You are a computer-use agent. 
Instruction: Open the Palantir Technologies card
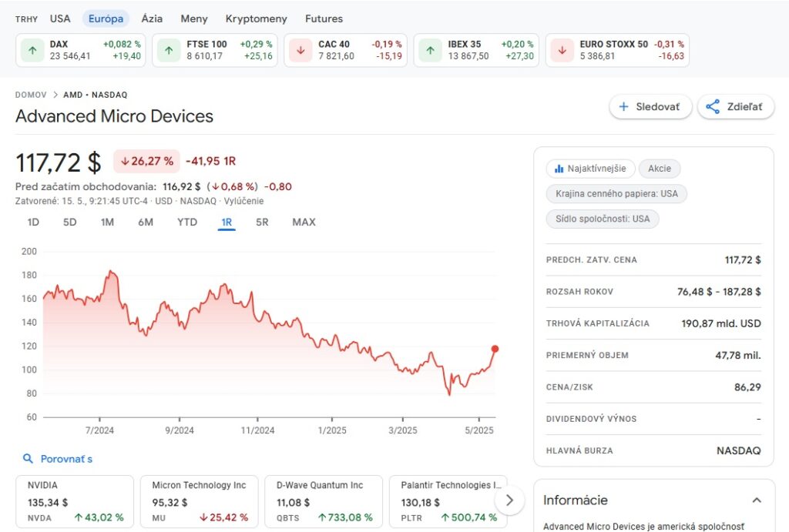coord(448,501)
